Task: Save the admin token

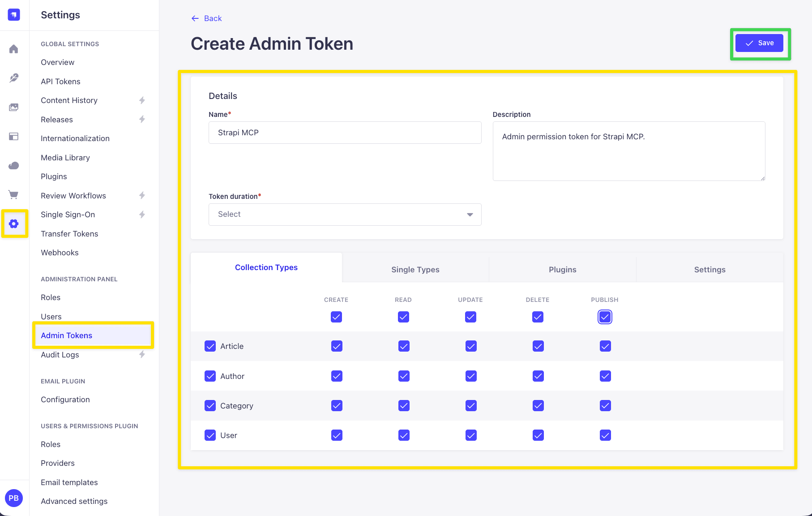Action: (x=759, y=43)
